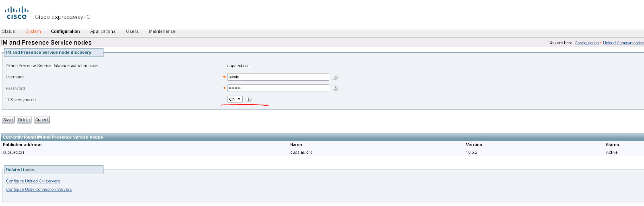
Task: Click the Name column header
Action: coord(296,145)
